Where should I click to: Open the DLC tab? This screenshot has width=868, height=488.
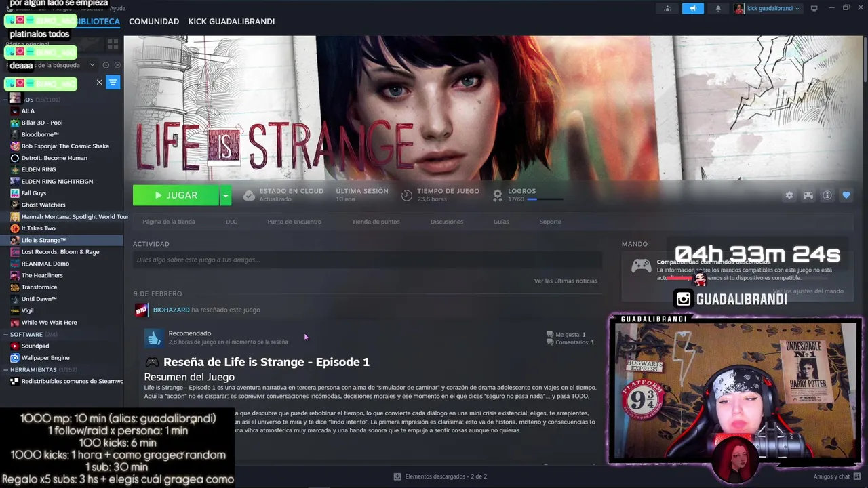click(231, 222)
